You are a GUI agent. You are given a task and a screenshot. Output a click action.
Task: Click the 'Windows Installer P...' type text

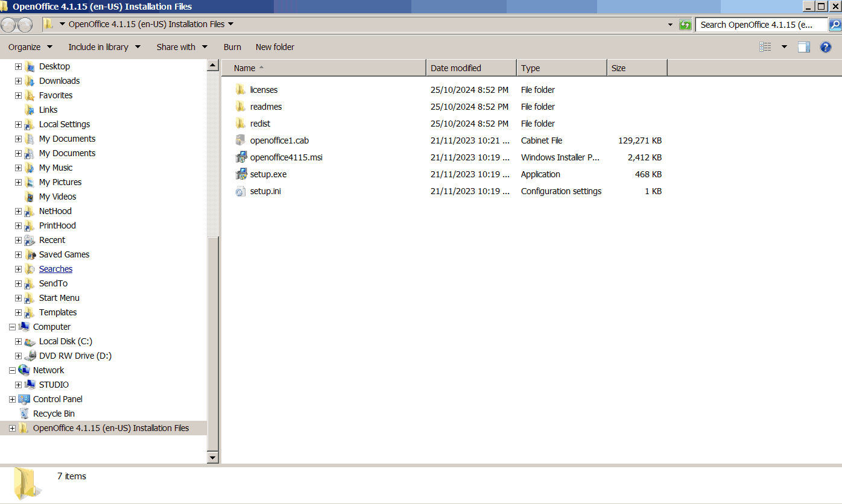[560, 157]
